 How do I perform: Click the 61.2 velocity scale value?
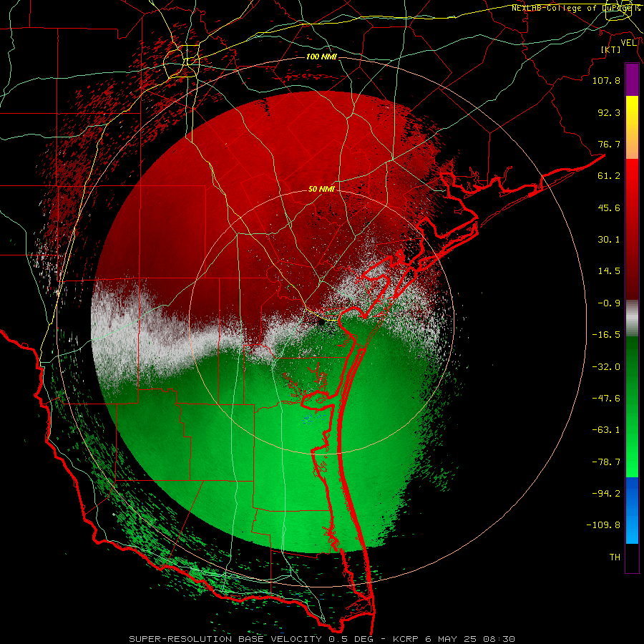pos(609,176)
